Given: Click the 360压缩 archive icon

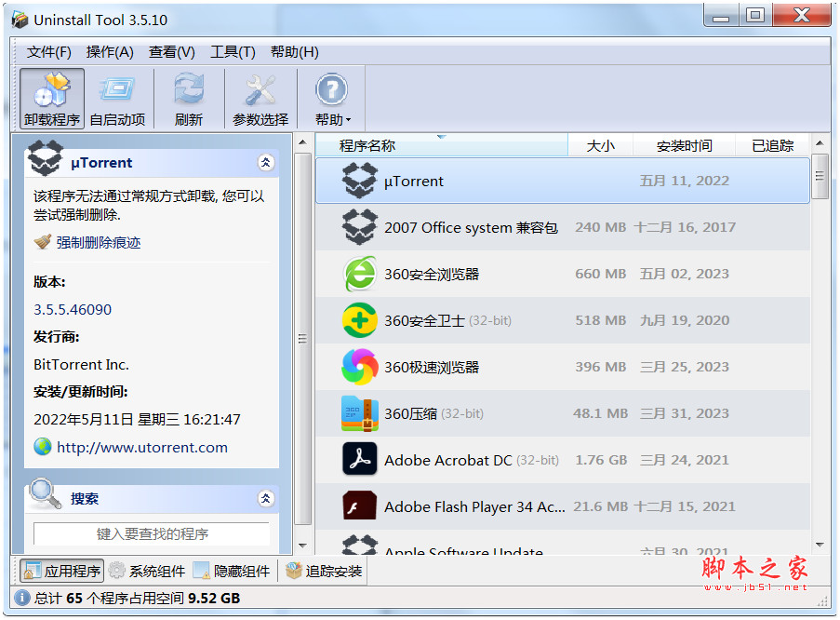Looking at the screenshot, I should click(359, 413).
